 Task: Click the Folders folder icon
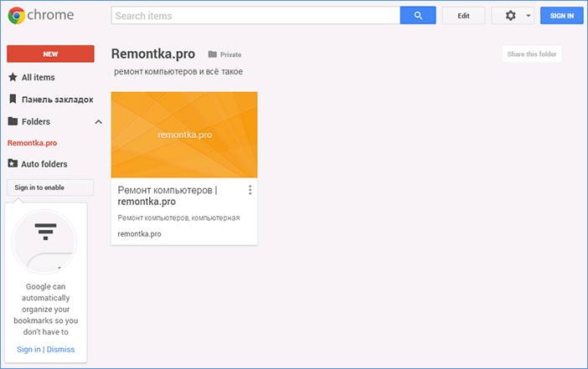point(13,121)
